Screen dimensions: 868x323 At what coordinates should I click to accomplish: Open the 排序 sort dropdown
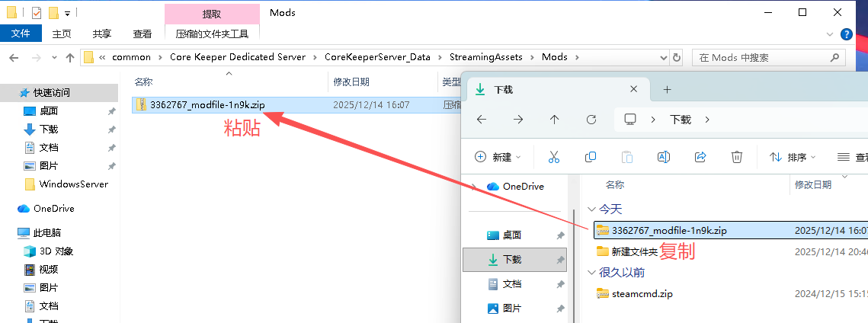(793, 157)
